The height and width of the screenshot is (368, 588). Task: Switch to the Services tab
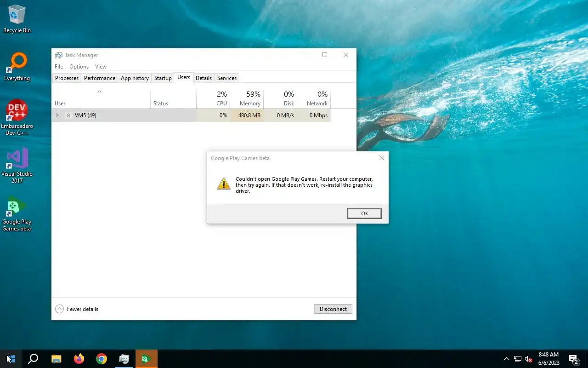coord(227,78)
